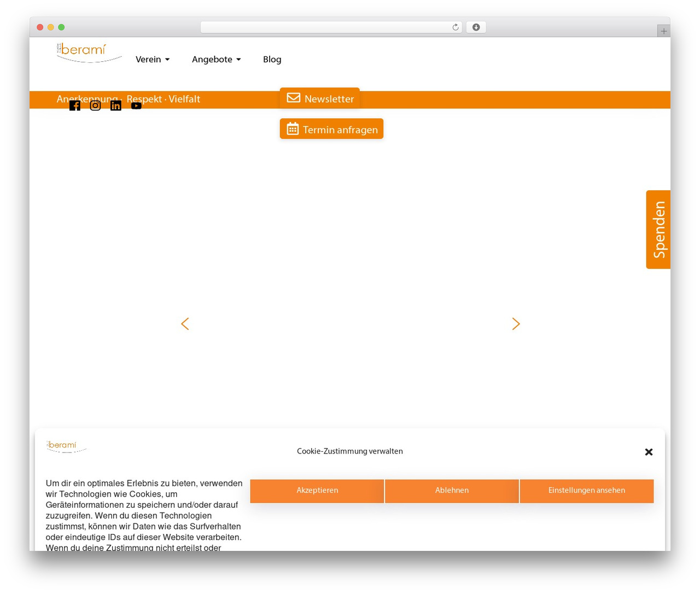Click the berami logo in the header

(x=89, y=53)
